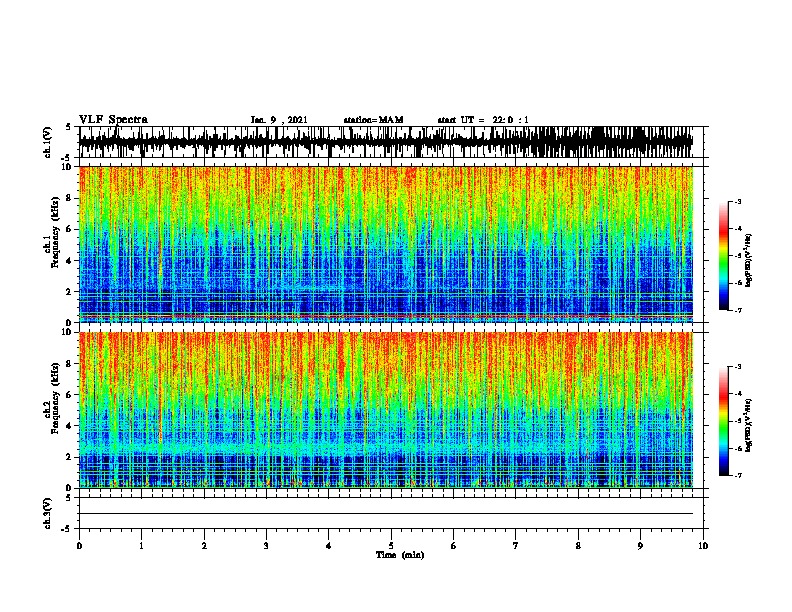Screen dimensions: 792x612
Task: Click time axis tick label "0"
Action: 79,546
